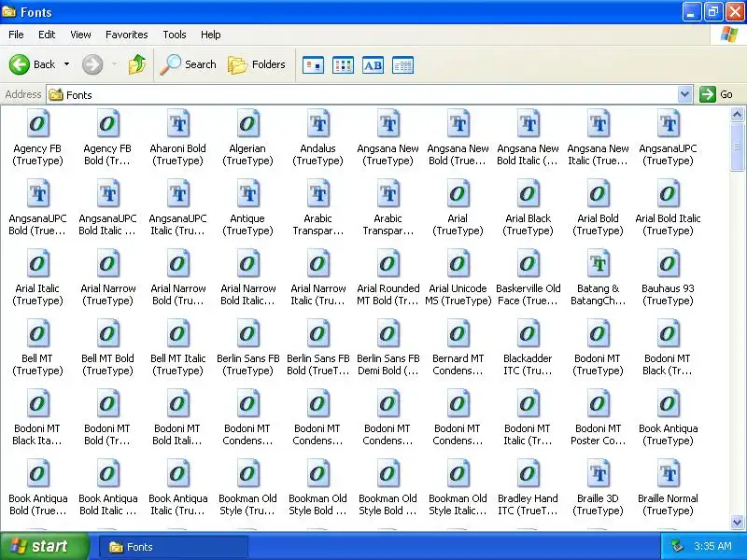The height and width of the screenshot is (560, 747).
Task: Open the Help menu
Action: [211, 35]
